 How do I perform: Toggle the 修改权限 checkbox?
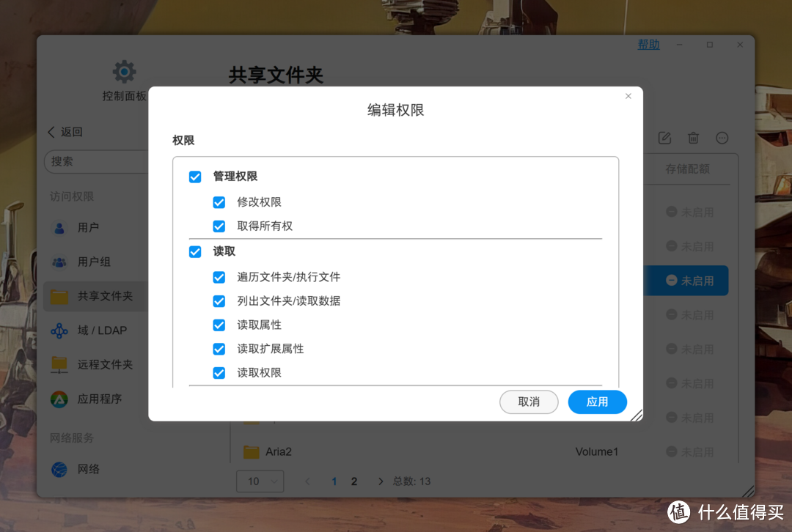[x=219, y=202]
